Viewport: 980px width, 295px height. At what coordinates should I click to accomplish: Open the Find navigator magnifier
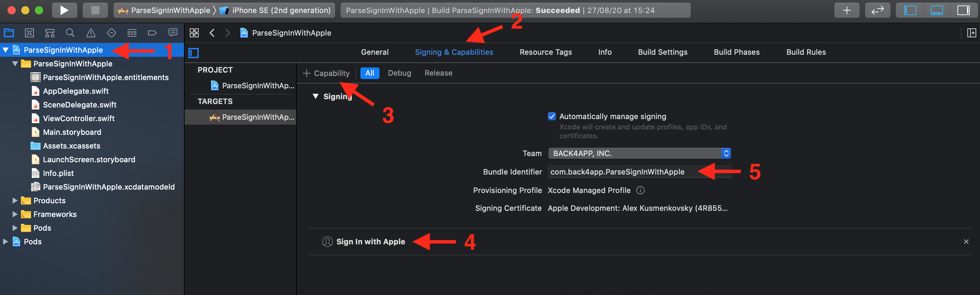point(70,33)
